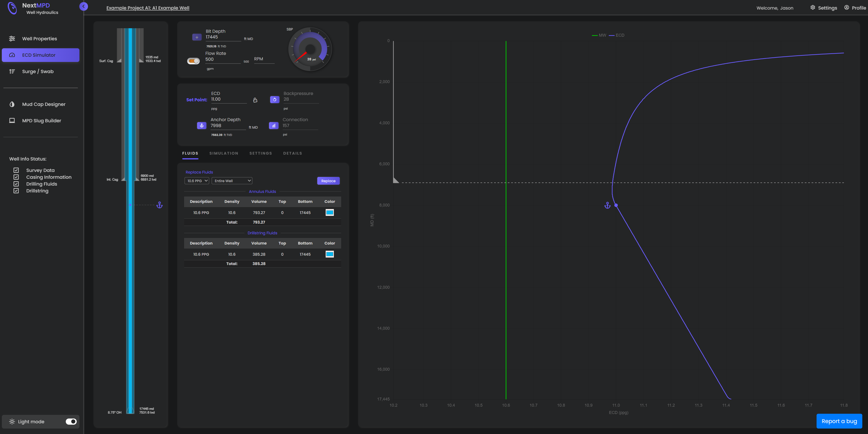The width and height of the screenshot is (868, 434).
Task: Open the 10.6 PPG fluid dropdown
Action: pyautogui.click(x=196, y=180)
